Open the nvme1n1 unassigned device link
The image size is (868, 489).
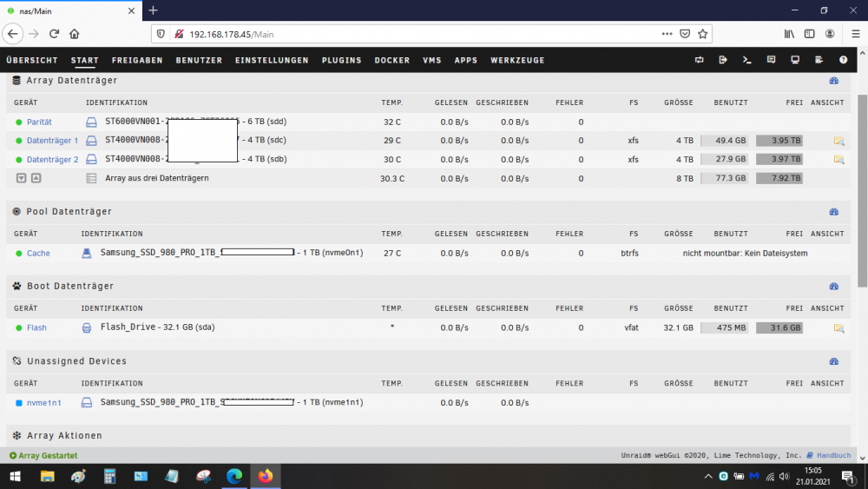(43, 403)
